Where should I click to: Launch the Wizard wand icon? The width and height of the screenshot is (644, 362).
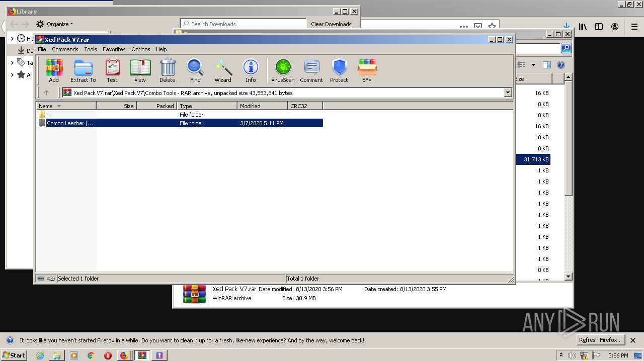click(x=223, y=71)
